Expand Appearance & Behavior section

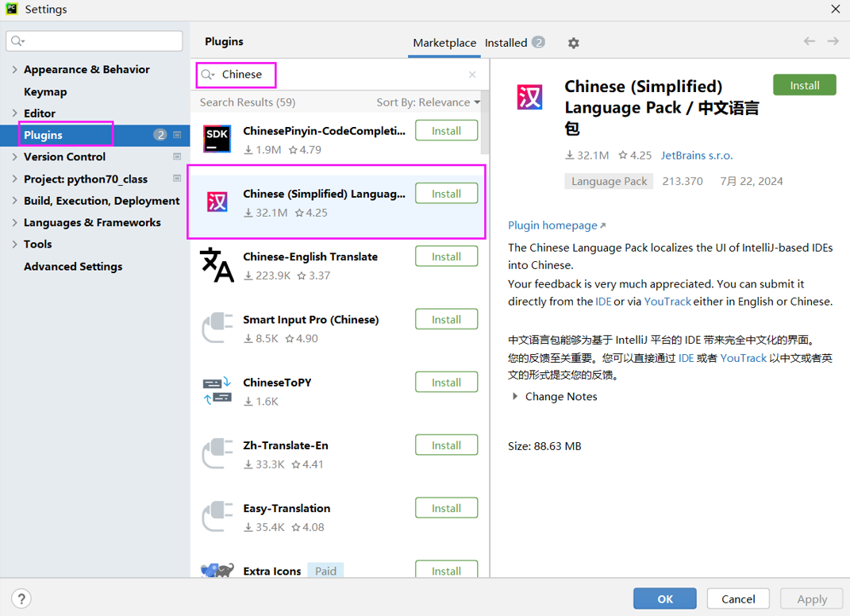tap(14, 69)
